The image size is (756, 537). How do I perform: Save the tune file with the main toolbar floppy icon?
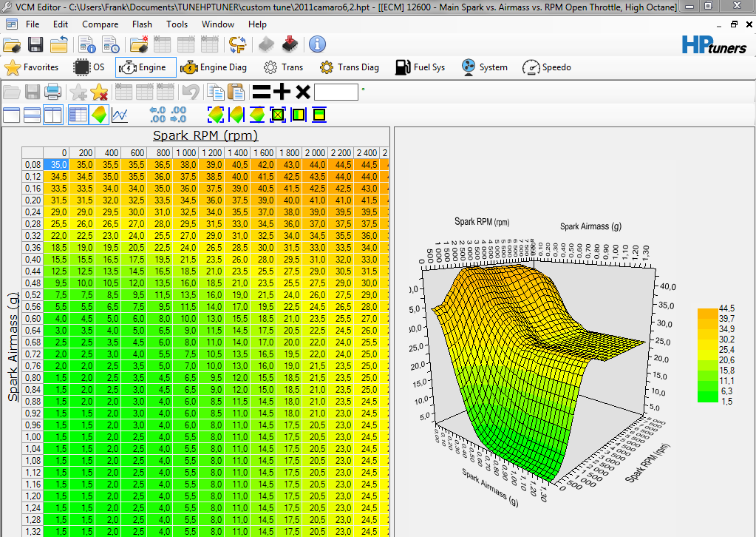(35, 45)
